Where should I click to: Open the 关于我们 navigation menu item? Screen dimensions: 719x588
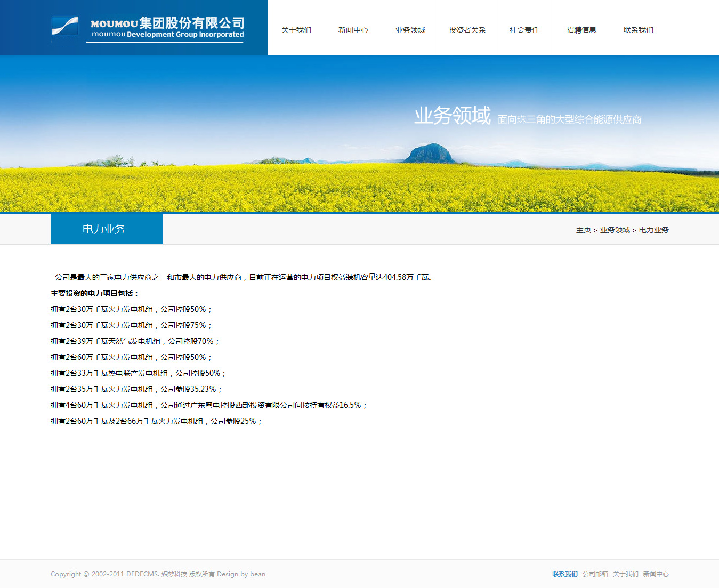[296, 30]
